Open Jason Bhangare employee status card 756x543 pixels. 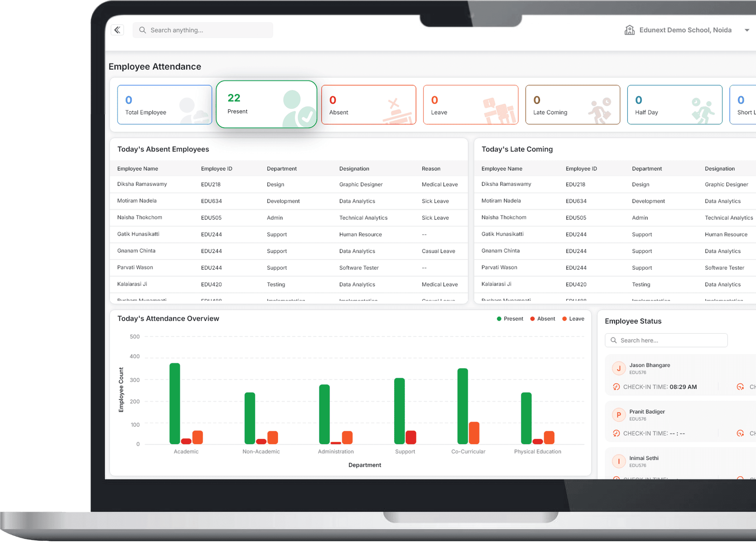click(681, 375)
